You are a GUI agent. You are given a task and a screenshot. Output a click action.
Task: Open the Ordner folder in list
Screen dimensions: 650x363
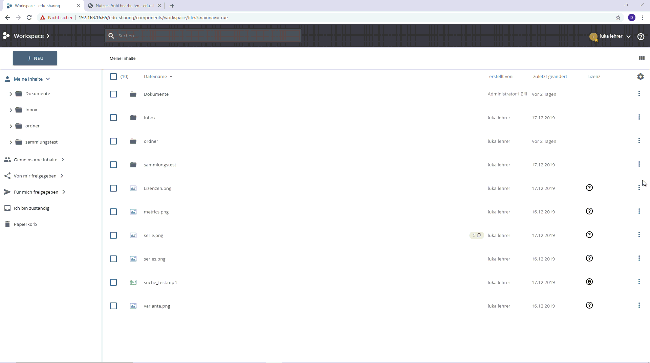150,141
